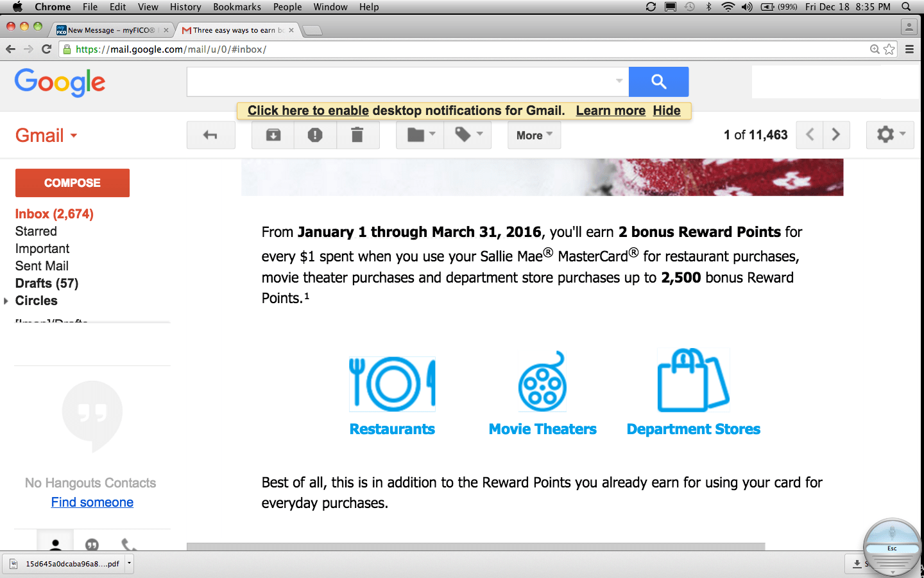Screen dimensions: 924x578
Task: Click the Movie Theaters film reel icon
Action: pyautogui.click(x=543, y=381)
